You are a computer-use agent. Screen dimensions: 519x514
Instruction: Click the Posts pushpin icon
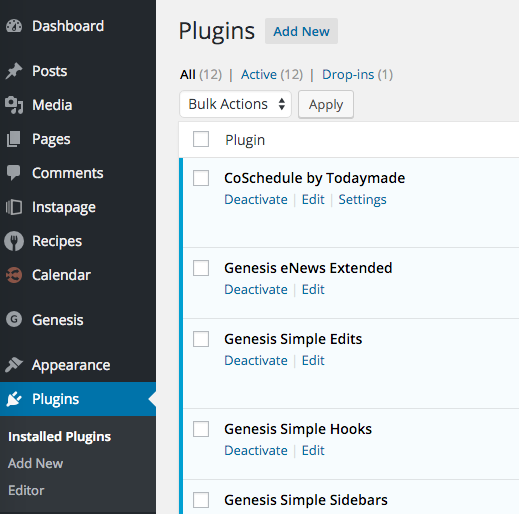click(x=14, y=71)
